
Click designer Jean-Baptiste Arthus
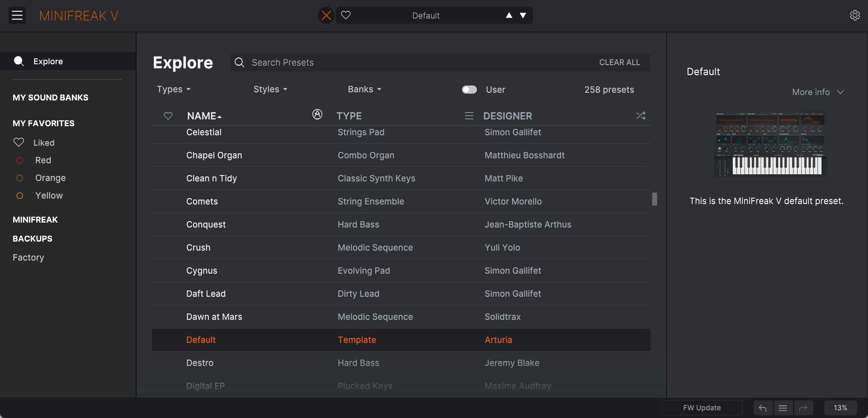point(528,224)
